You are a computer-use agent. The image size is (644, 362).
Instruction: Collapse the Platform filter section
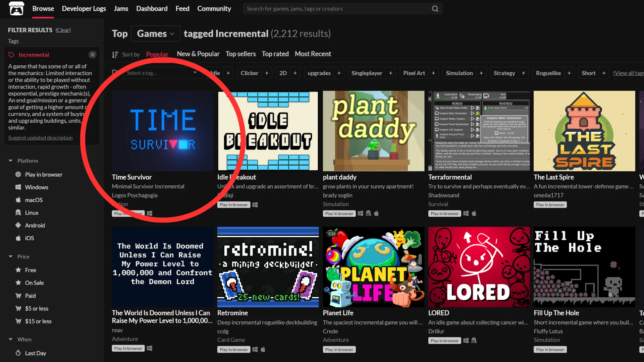tap(11, 161)
